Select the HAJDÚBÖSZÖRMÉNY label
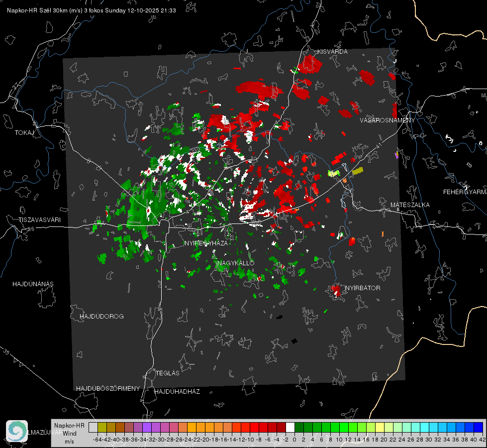This screenshot has width=487, height=448. click(108, 389)
